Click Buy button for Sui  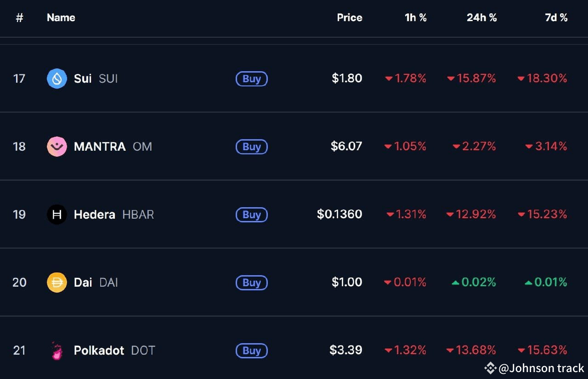coord(252,79)
